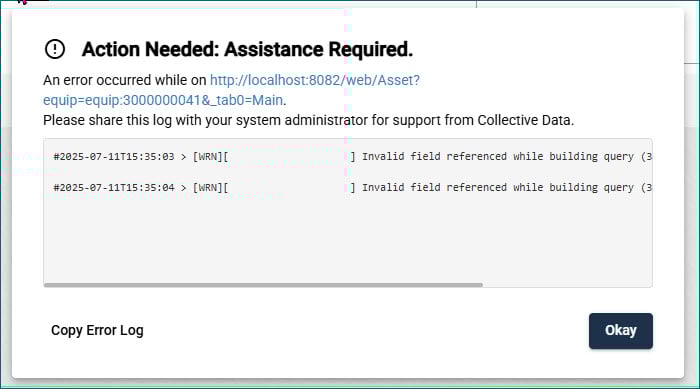Click the exclamation alert icon
Screen dimensions: 700x389
(55, 49)
